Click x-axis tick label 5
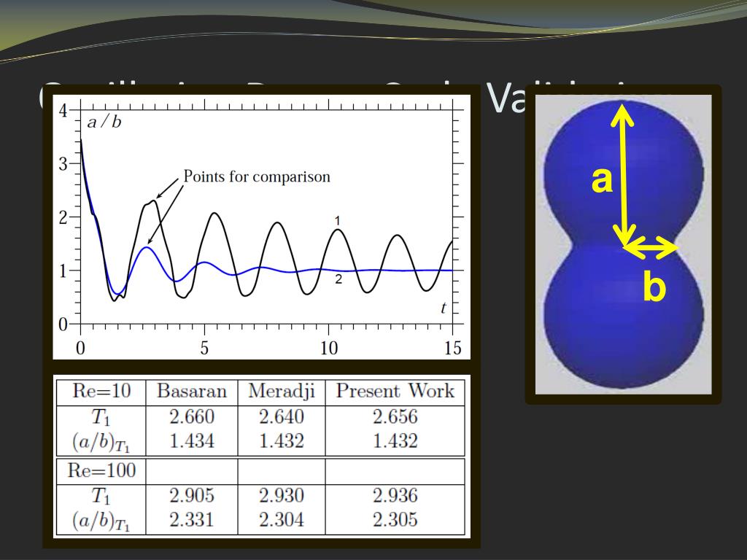 pyautogui.click(x=204, y=348)
